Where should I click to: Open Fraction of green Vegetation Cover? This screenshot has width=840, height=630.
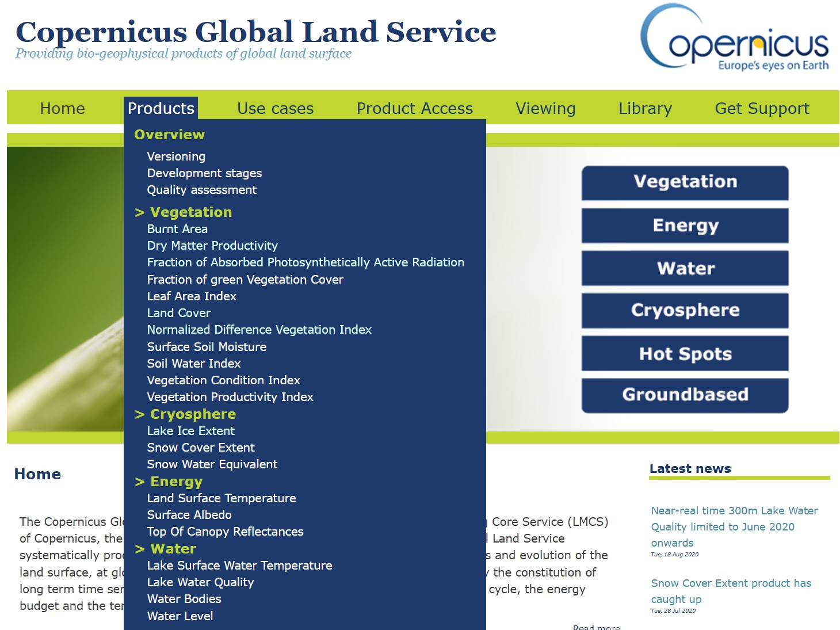click(245, 280)
